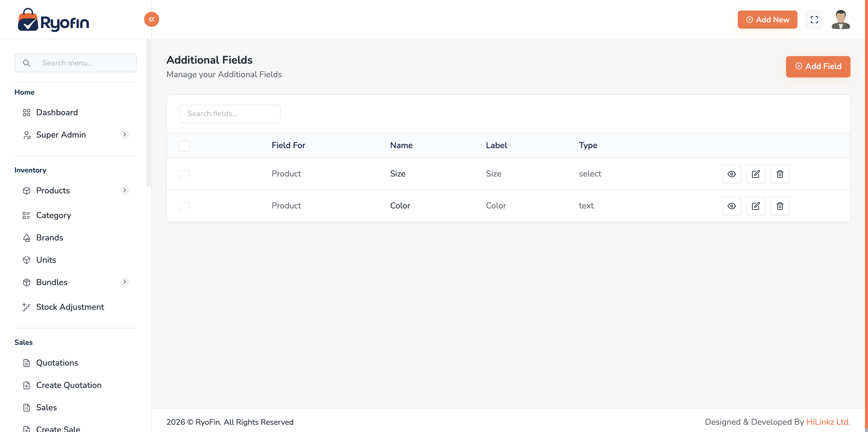
Task: Collapse the sidebar with double-chevron button
Action: (151, 19)
